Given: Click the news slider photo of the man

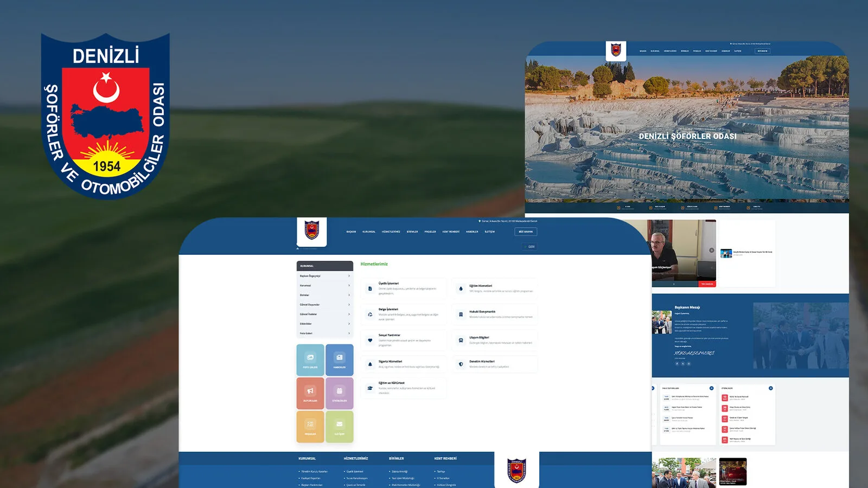Looking at the screenshot, I should coord(684,251).
